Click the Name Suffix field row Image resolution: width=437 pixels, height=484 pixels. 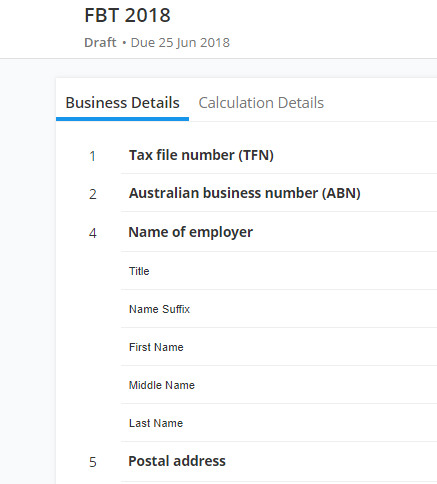pos(279,309)
